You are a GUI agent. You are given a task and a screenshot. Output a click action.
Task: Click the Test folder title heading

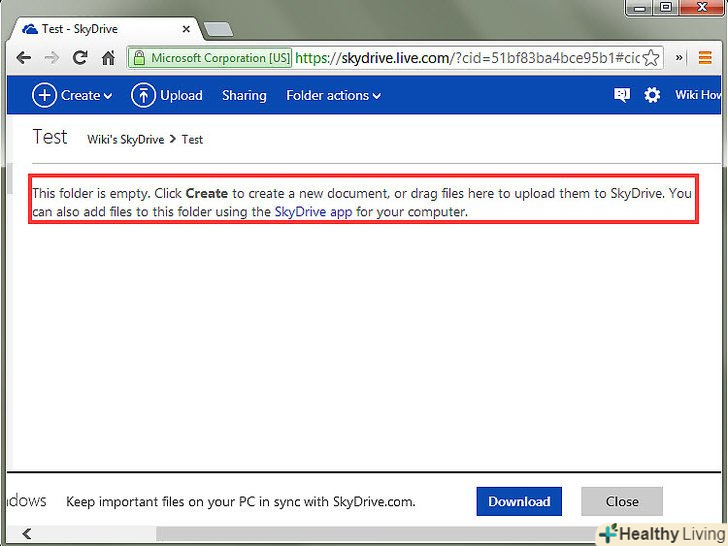pyautogui.click(x=50, y=137)
